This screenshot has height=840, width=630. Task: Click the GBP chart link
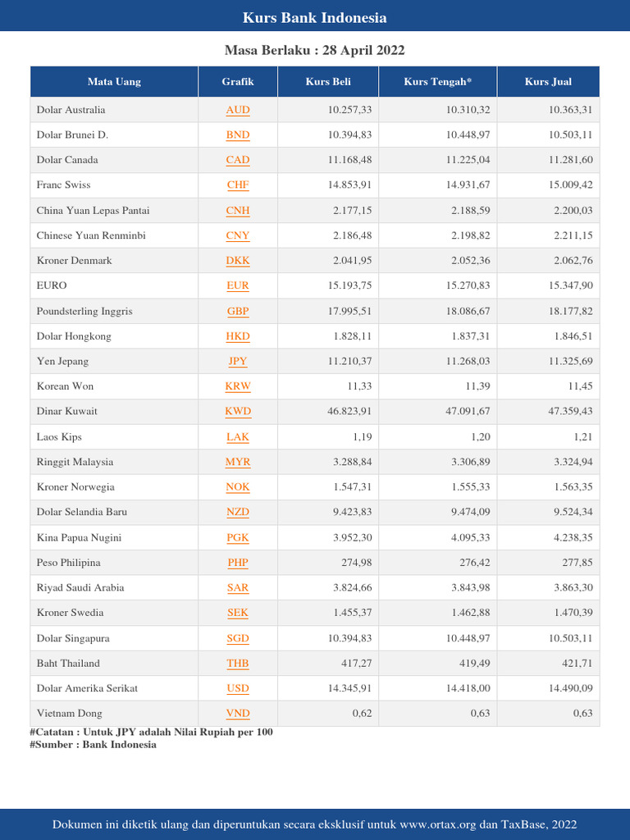click(238, 311)
